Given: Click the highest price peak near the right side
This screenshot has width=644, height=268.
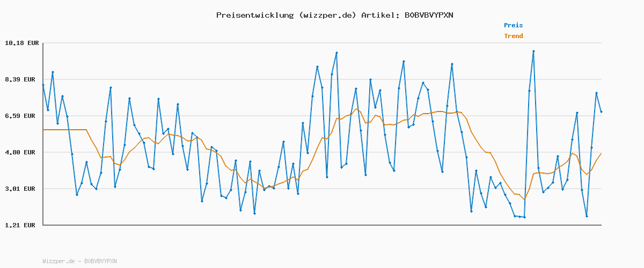Looking at the screenshot, I should [x=533, y=51].
